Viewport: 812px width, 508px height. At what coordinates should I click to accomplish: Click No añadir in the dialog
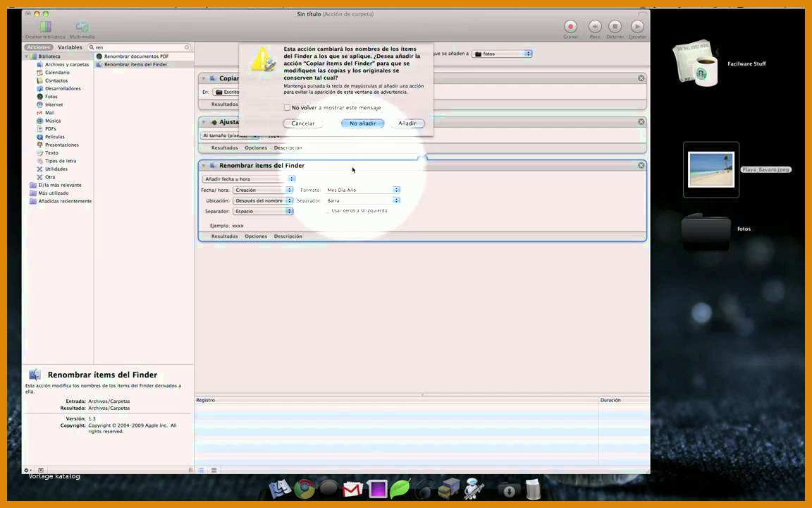(x=362, y=123)
